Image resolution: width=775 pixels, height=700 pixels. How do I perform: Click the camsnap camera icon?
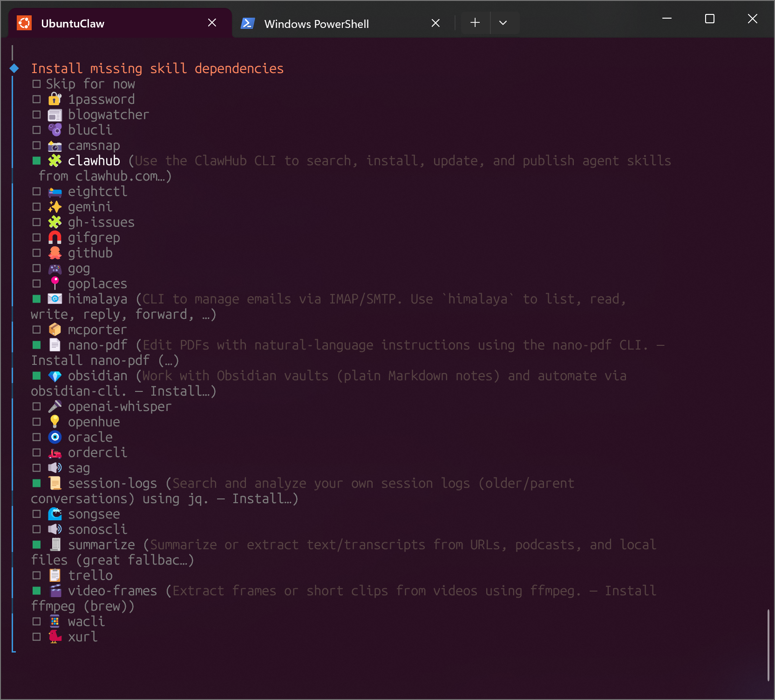pos(55,146)
